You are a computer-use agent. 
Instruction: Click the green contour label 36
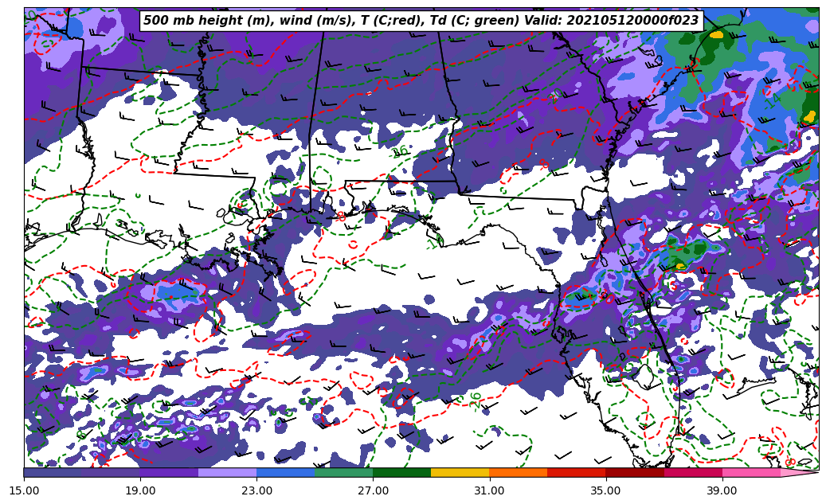tap(400, 151)
